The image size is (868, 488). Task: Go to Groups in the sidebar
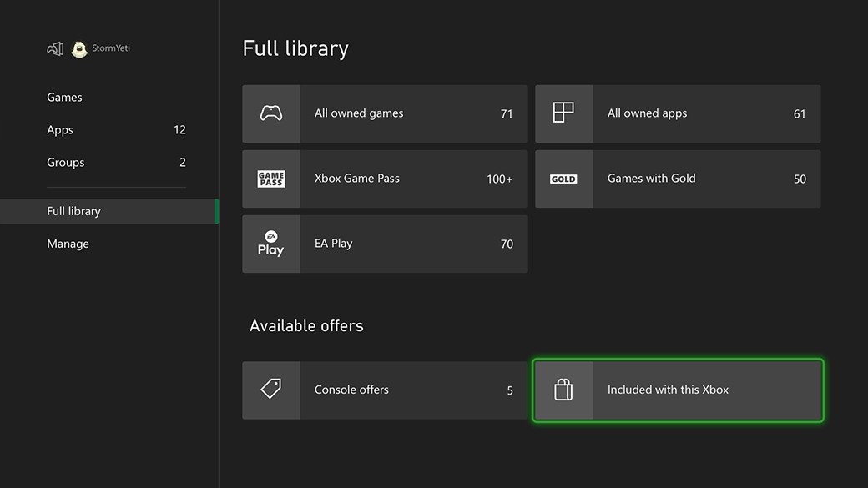(x=66, y=163)
